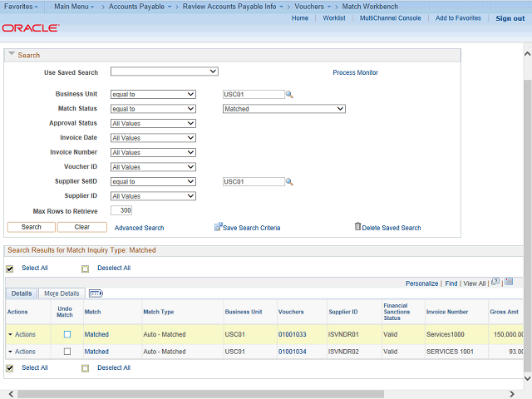
Task: Switch to the More Details tab
Action: pos(62,293)
